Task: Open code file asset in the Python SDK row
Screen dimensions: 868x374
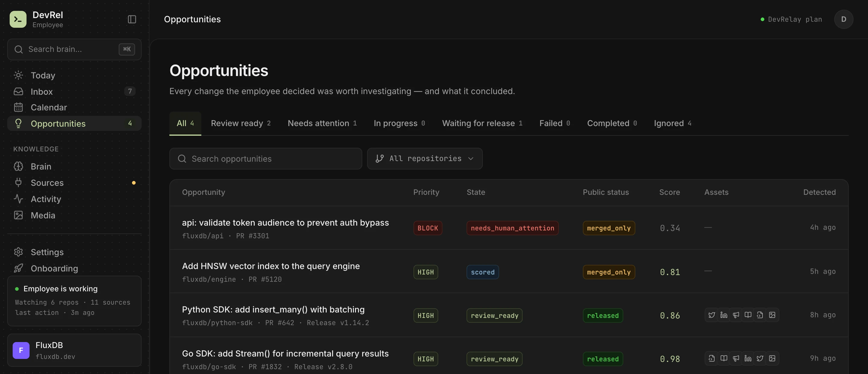Action: click(x=760, y=315)
